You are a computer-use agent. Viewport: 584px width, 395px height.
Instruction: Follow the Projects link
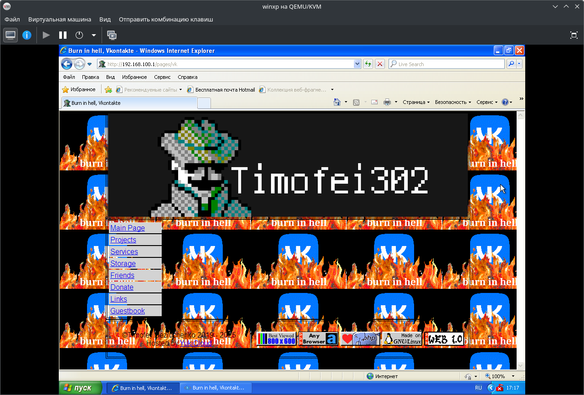(123, 240)
